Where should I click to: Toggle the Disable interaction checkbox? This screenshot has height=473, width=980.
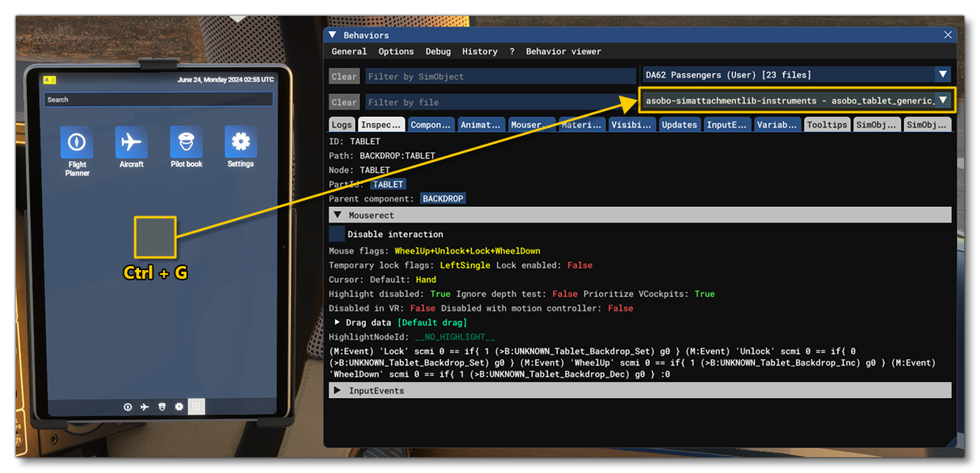[x=336, y=233]
